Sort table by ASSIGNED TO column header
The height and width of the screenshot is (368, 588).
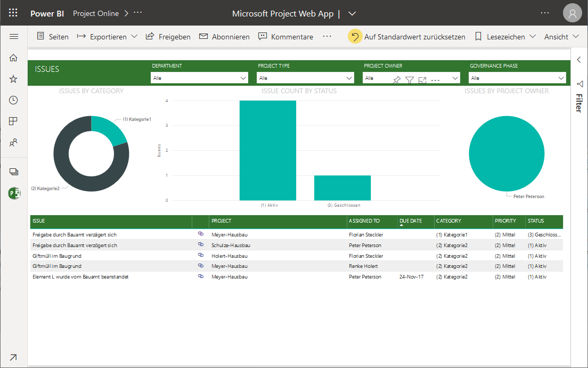[x=364, y=220]
